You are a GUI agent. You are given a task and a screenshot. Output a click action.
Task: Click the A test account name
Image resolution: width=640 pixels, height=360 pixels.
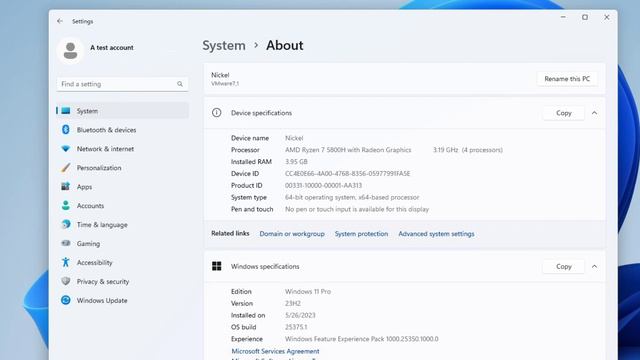click(x=112, y=47)
